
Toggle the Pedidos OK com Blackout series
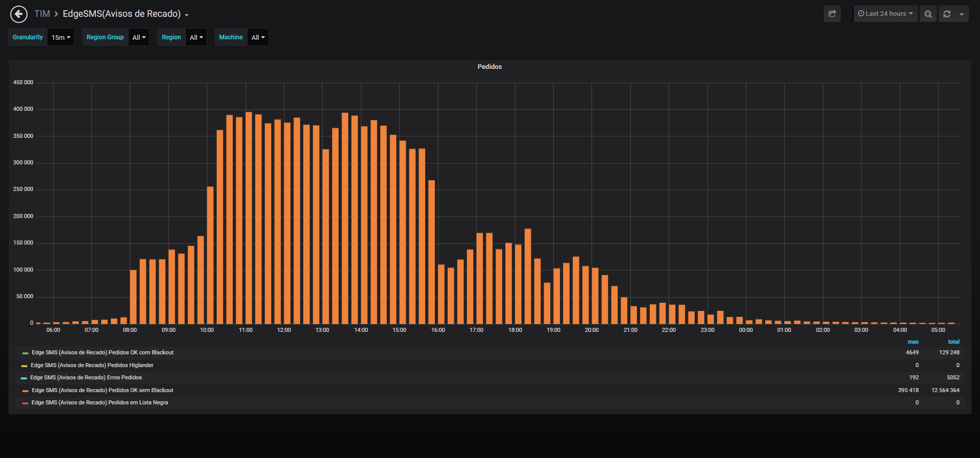point(102,353)
